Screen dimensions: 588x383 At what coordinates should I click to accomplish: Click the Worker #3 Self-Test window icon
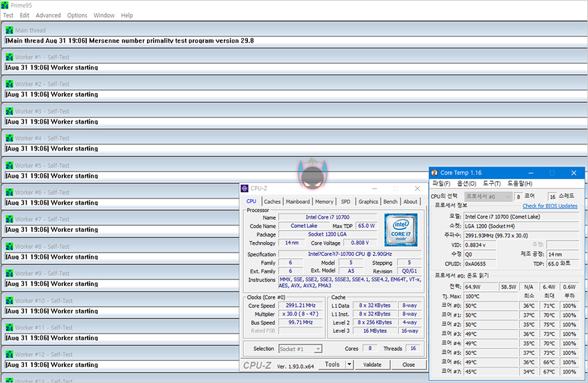click(9, 112)
